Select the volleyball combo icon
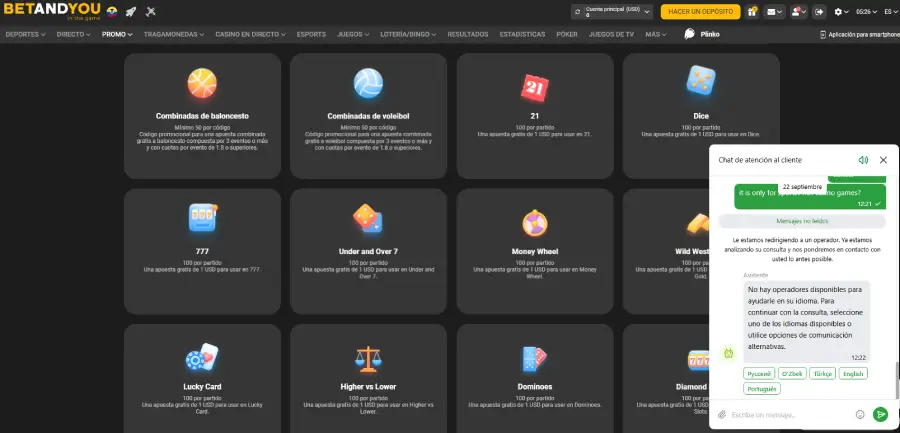This screenshot has height=433, width=900. (368, 83)
